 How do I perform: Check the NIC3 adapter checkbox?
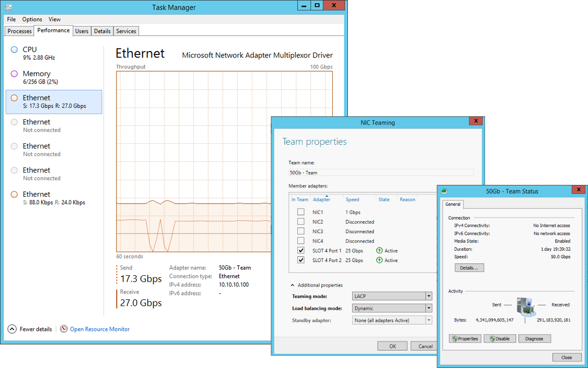point(300,231)
